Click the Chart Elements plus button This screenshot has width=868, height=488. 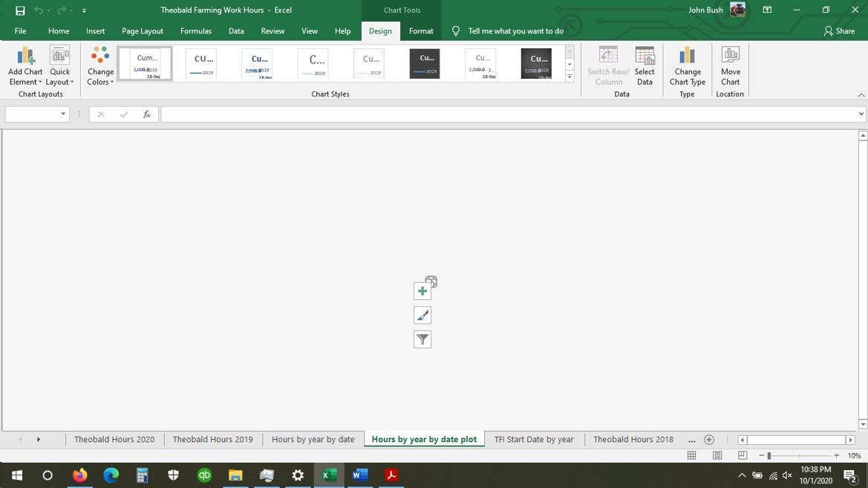(422, 291)
